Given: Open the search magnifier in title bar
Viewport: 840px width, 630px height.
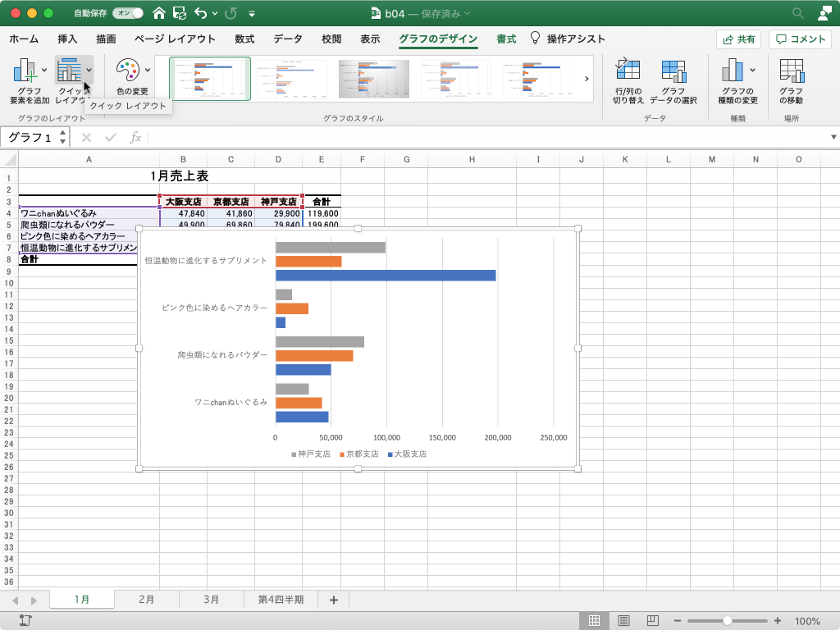Looking at the screenshot, I should pyautogui.click(x=797, y=13).
